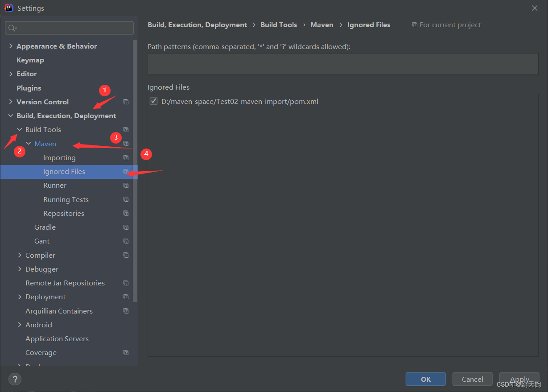Collapse the Build Tools node
The width and height of the screenshot is (548, 392).
point(20,130)
